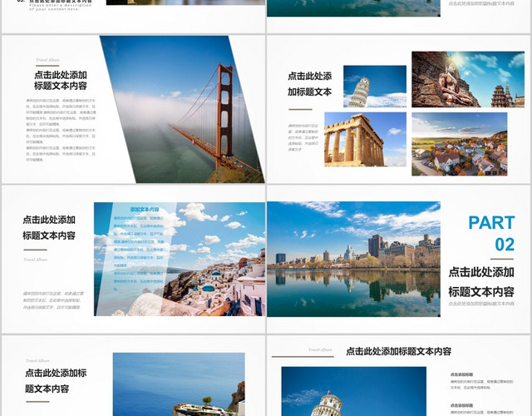Select the Parthenon ruins photo
This screenshot has width=532, height=416.
365,139
